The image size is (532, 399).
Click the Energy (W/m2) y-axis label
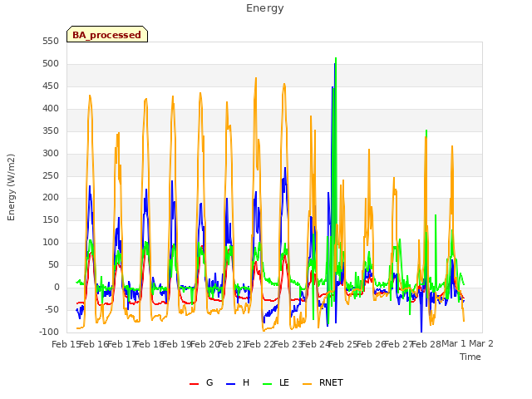click(x=11, y=187)
